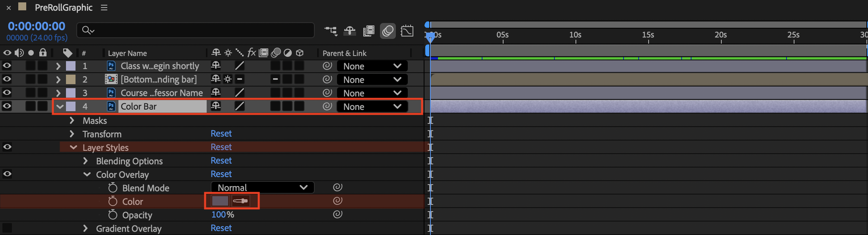Reset the Transform properties

[221, 133]
